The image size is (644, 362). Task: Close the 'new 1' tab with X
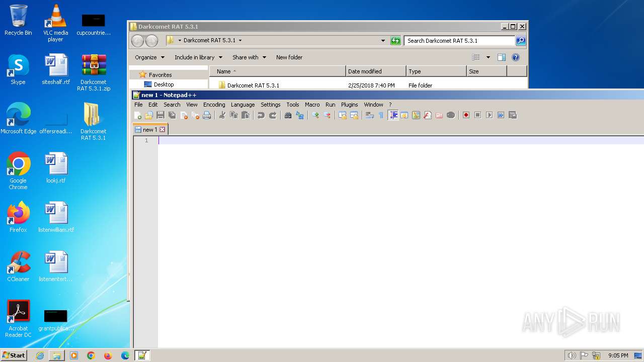tap(162, 130)
